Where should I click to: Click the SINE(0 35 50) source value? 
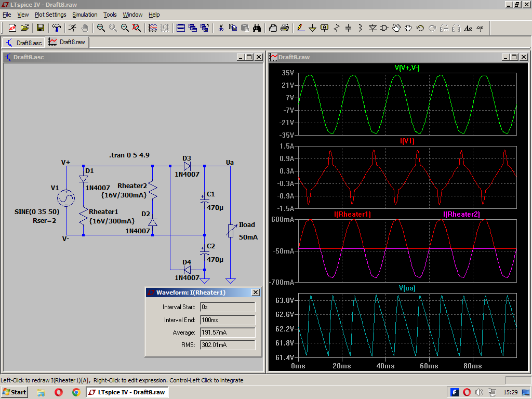pos(37,212)
